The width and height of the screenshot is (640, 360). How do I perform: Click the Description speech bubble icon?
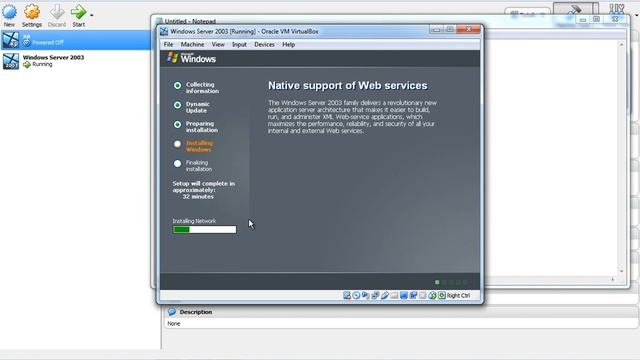tap(172, 312)
